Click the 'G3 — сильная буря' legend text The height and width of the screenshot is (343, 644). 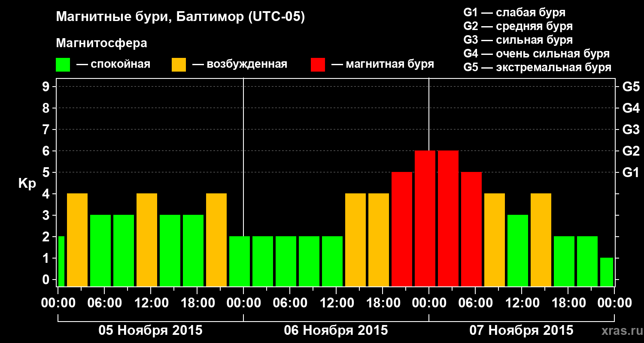(x=518, y=40)
